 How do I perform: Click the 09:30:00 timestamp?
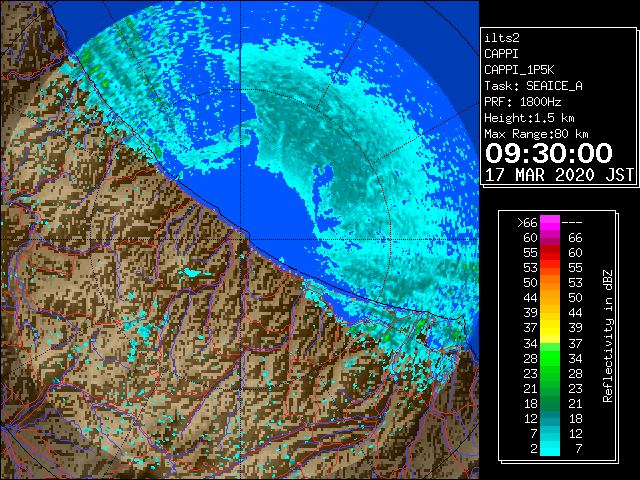pyautogui.click(x=549, y=153)
